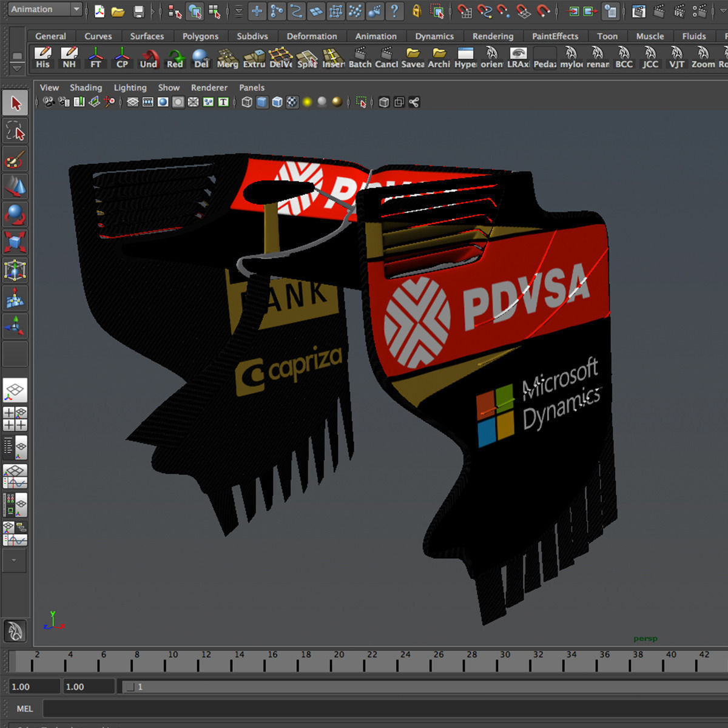Select the Scale tool
Viewport: 728px width, 728px height.
coord(15,242)
